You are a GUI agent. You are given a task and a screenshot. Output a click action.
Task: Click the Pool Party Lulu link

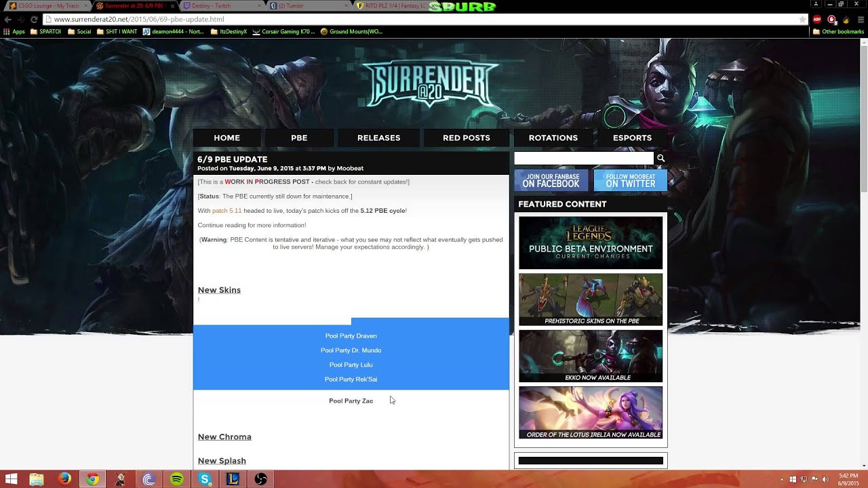click(351, 365)
